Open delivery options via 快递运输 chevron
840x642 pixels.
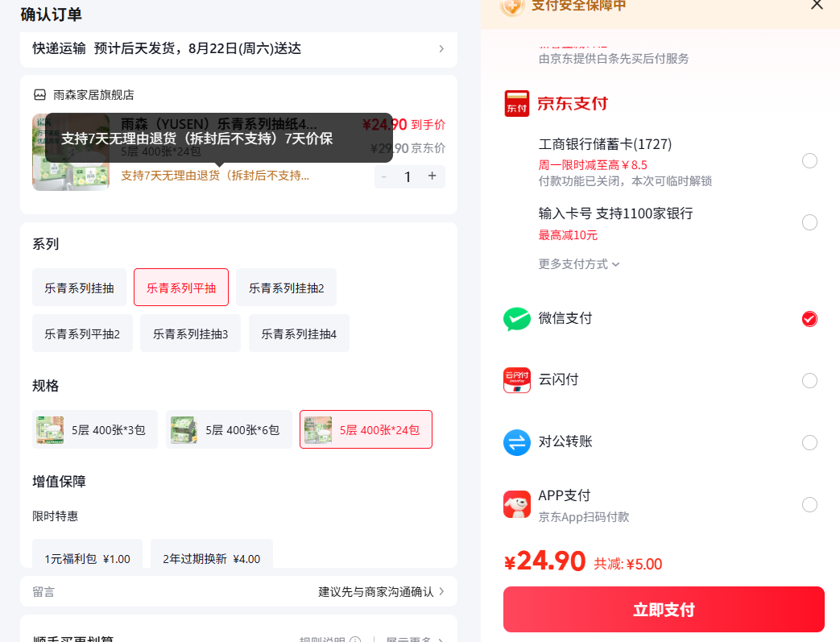[x=441, y=49]
